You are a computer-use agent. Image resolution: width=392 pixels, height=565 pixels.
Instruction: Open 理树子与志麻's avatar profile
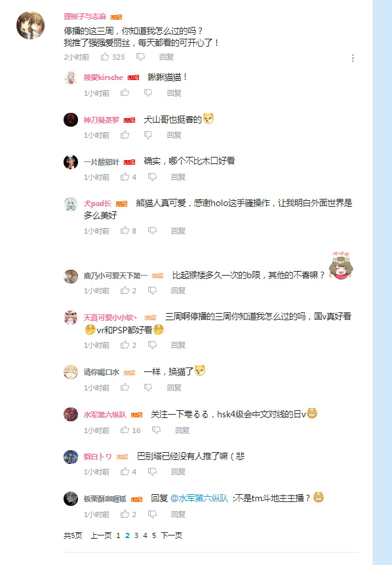[31, 25]
